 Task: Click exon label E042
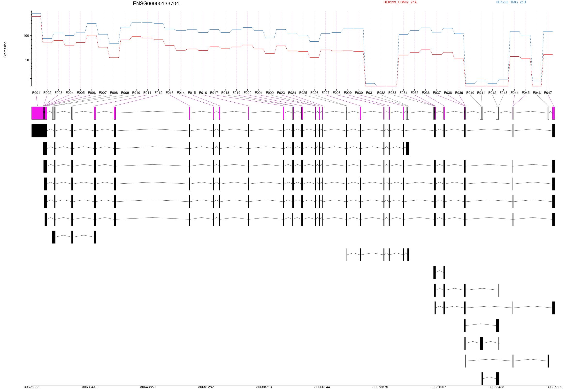[492, 93]
